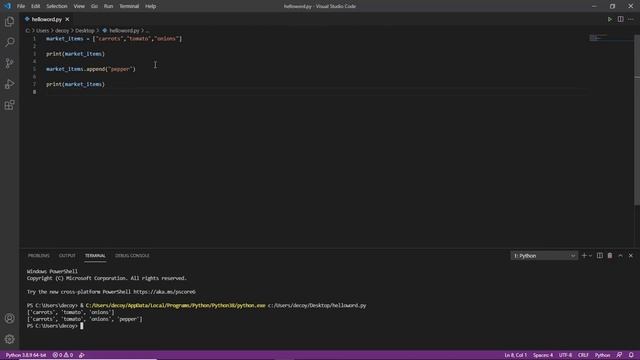640x360 pixels.
Task: Switch to the Debug Console tab
Action: (x=132, y=256)
